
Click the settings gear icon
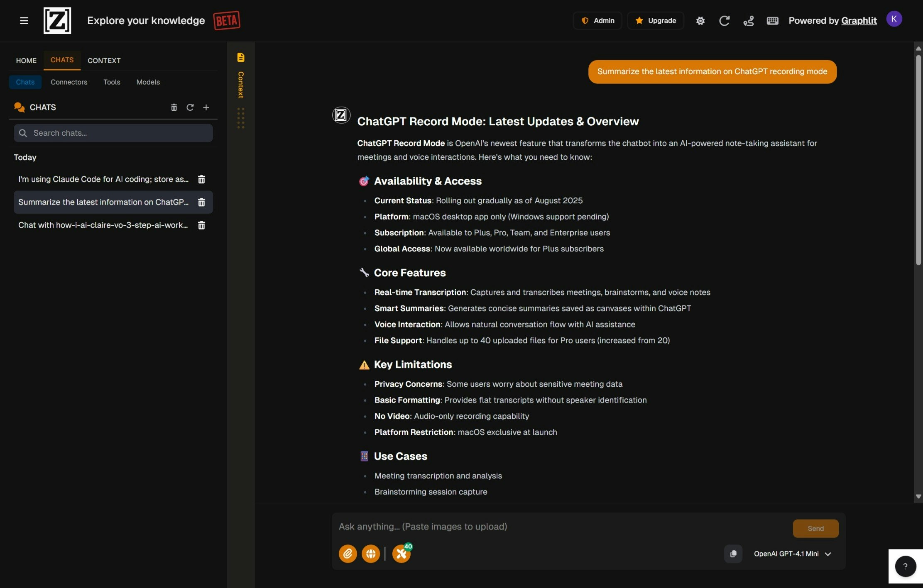click(700, 21)
